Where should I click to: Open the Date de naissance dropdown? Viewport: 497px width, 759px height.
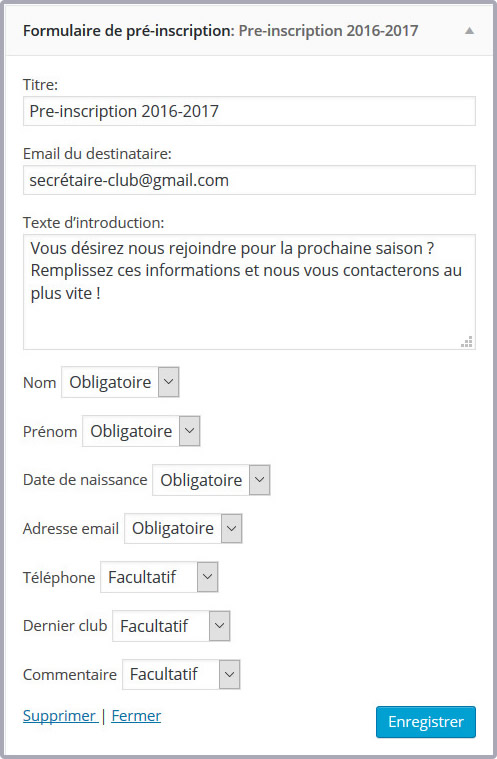click(x=211, y=480)
